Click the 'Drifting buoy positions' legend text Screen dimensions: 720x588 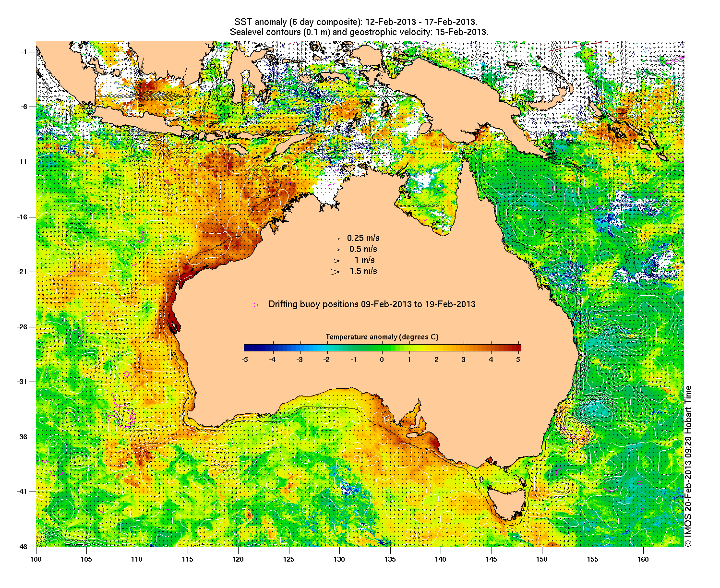pyautogui.click(x=372, y=304)
